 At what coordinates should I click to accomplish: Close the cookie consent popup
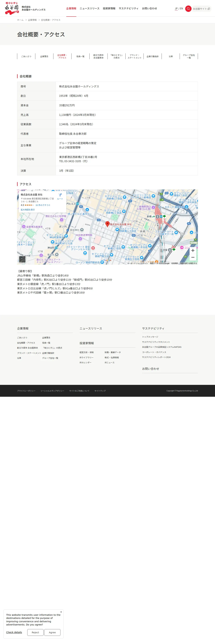point(61,612)
